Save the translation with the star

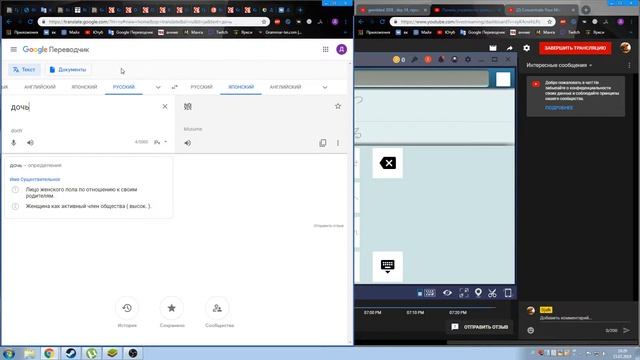click(x=338, y=107)
